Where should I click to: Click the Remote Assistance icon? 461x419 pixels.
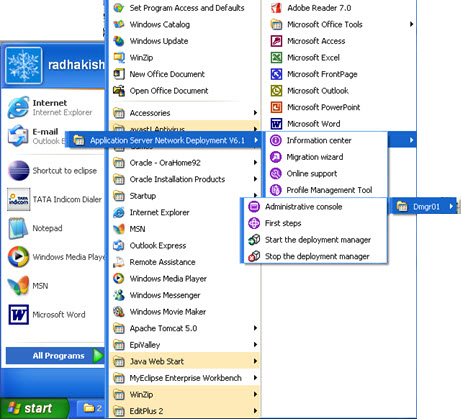[119, 262]
